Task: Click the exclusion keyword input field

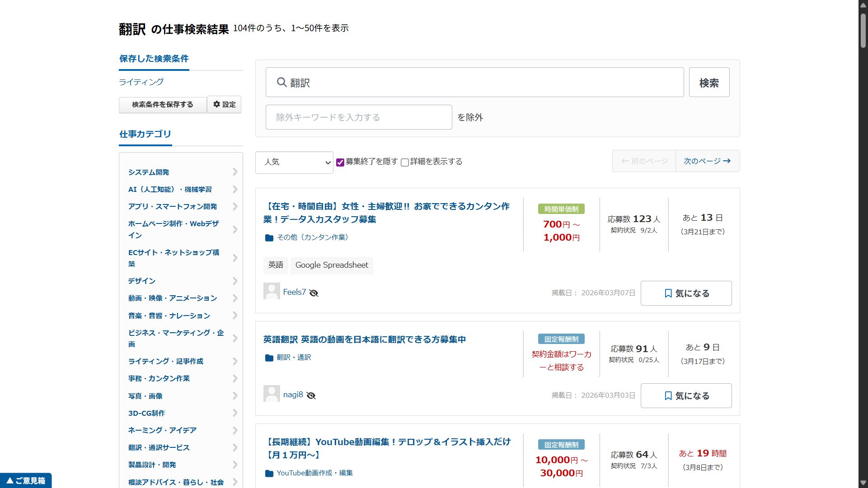Action: coord(359,117)
